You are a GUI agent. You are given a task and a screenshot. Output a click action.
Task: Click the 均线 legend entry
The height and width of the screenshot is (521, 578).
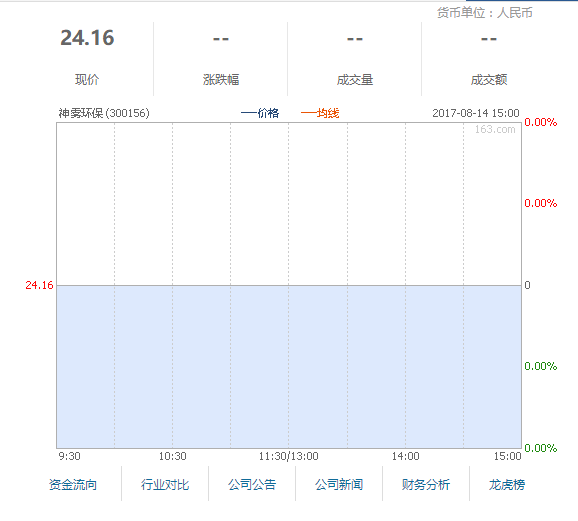pyautogui.click(x=320, y=113)
